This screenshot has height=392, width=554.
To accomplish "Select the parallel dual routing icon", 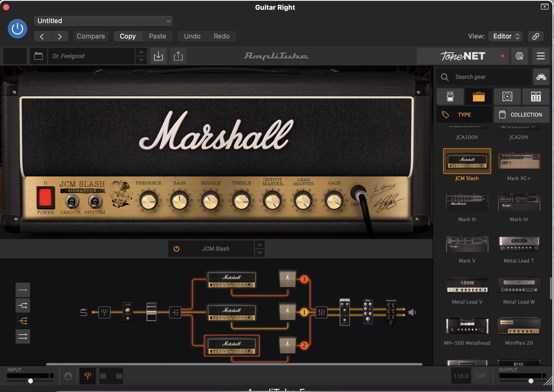I will tap(23, 336).
